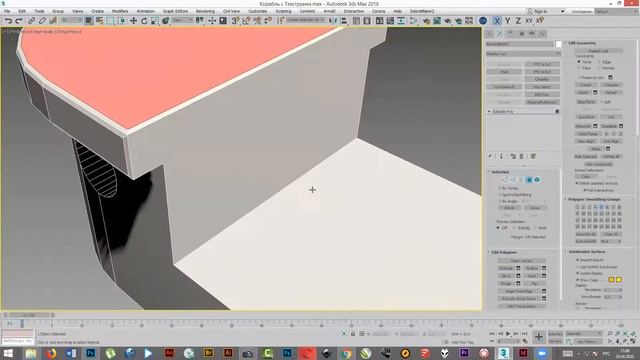This screenshot has height=360, width=640.
Task: Select the Preview Selection SubObj radio
Action: 515,228
